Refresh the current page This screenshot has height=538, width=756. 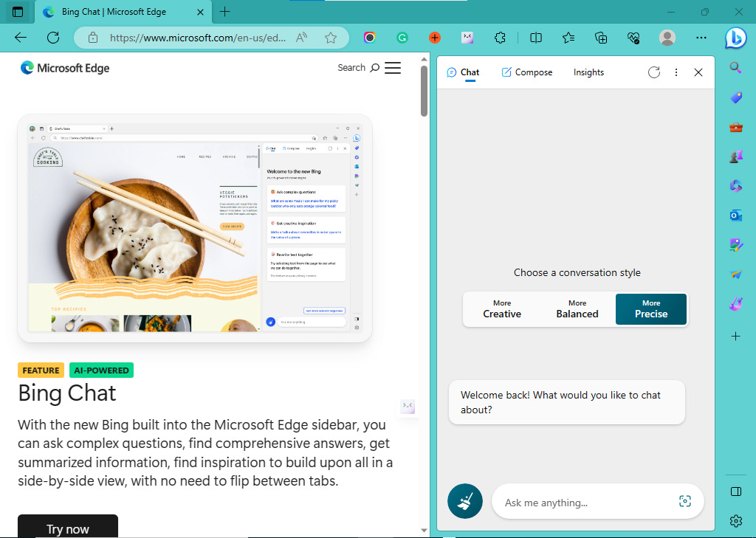[x=53, y=38]
